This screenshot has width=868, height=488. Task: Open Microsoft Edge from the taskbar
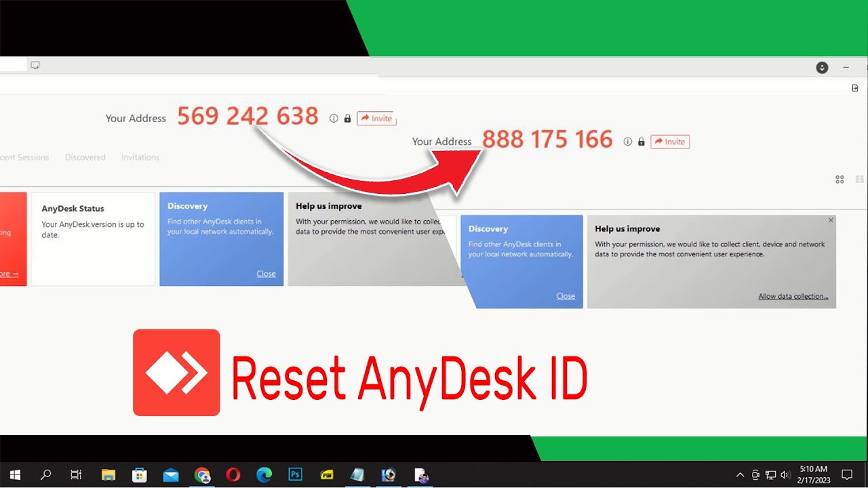[264, 474]
